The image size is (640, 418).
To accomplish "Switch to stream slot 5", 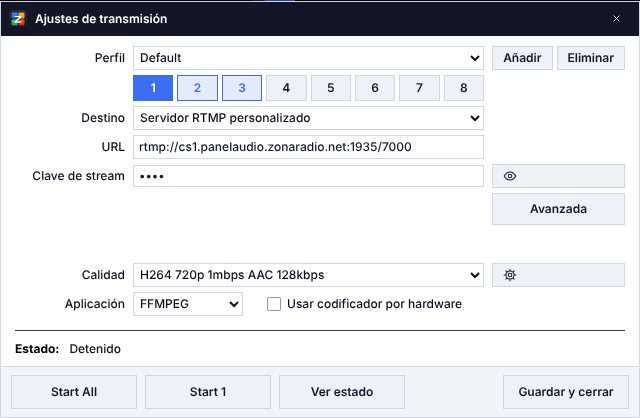I will point(331,88).
